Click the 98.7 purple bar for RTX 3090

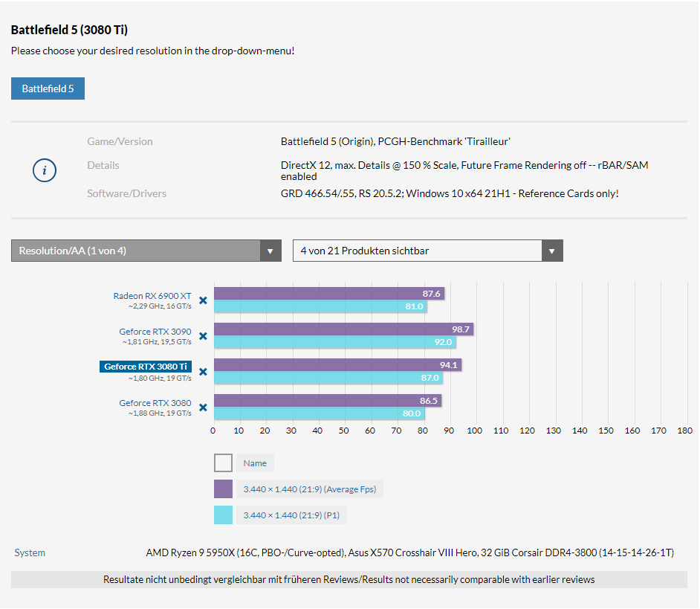(x=344, y=329)
